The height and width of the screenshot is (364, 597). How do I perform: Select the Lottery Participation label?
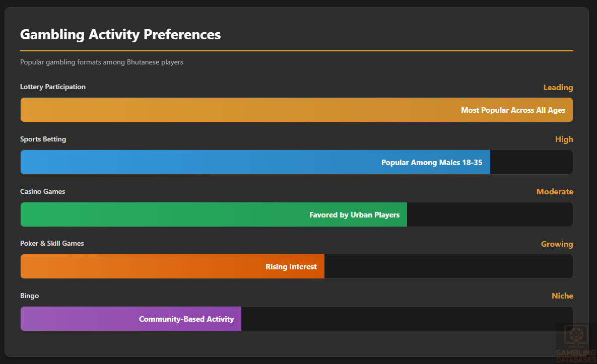[x=53, y=87]
